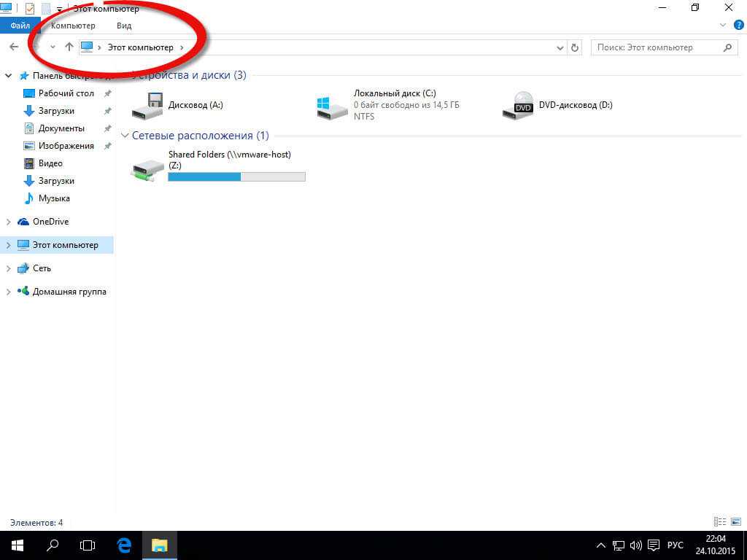The height and width of the screenshot is (560, 747).
Task: Open the Файл menu tab
Action: (20, 26)
